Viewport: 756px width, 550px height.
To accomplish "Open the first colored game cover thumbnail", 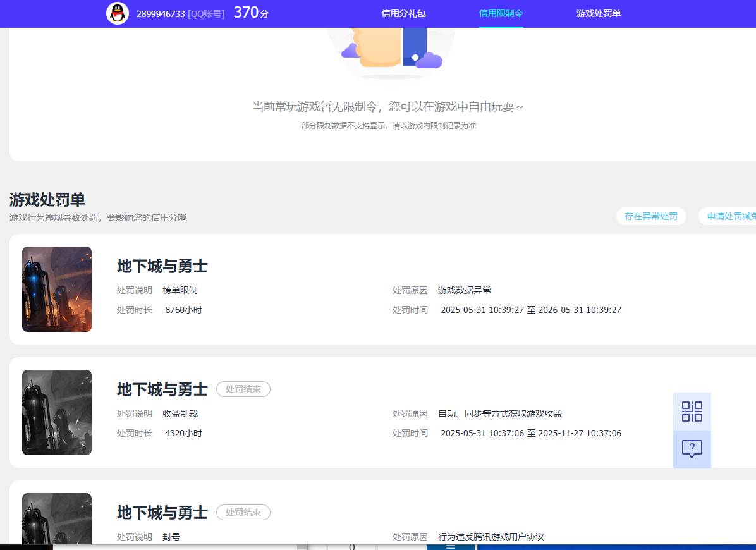I will coord(57,289).
